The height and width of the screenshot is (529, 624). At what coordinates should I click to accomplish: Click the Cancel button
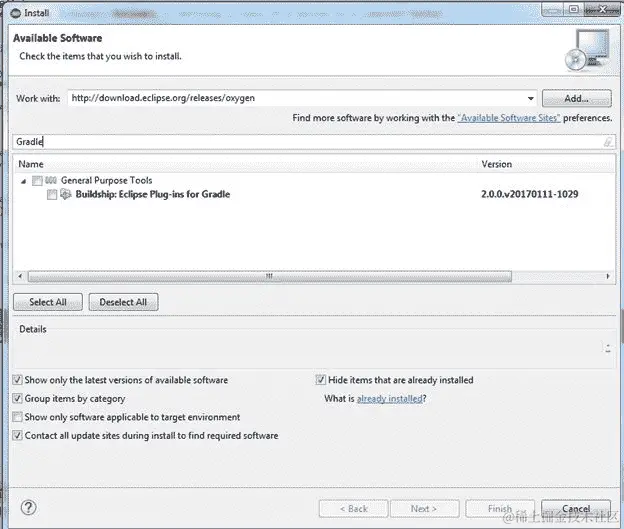[576, 509]
